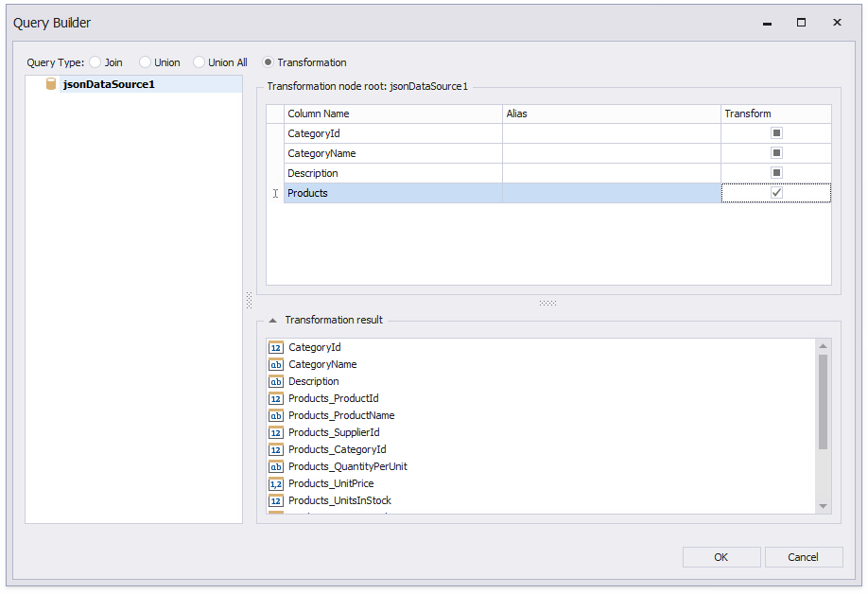Click the integer icon beside Products_UnitsInStock
Image resolution: width=868 pixels, height=594 pixels.
tap(275, 500)
